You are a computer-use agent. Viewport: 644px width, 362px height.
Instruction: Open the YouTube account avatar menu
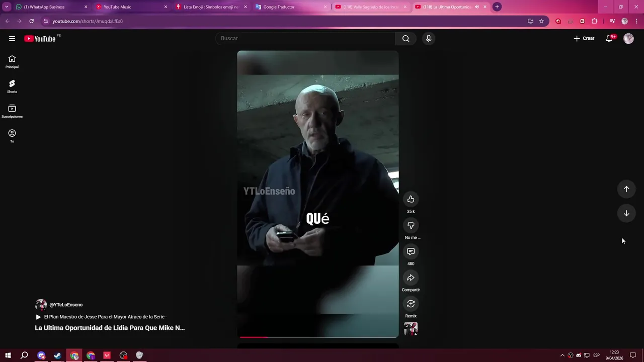click(628, 39)
